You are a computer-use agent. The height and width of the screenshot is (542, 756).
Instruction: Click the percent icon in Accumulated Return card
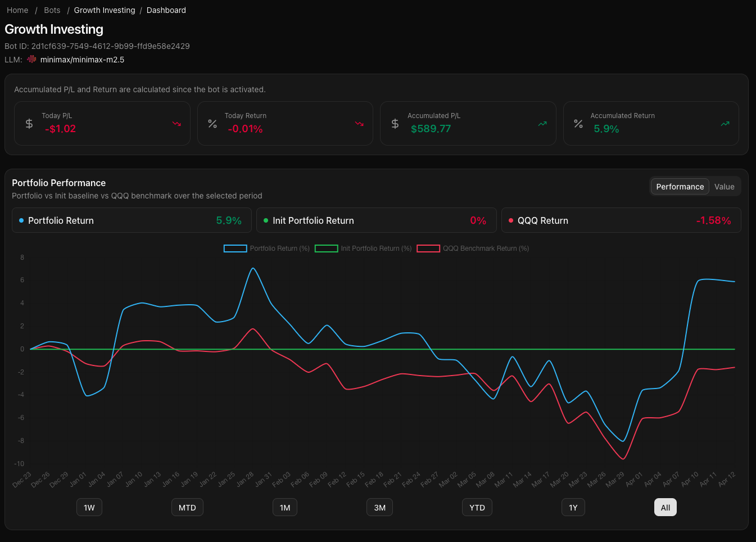[578, 124]
